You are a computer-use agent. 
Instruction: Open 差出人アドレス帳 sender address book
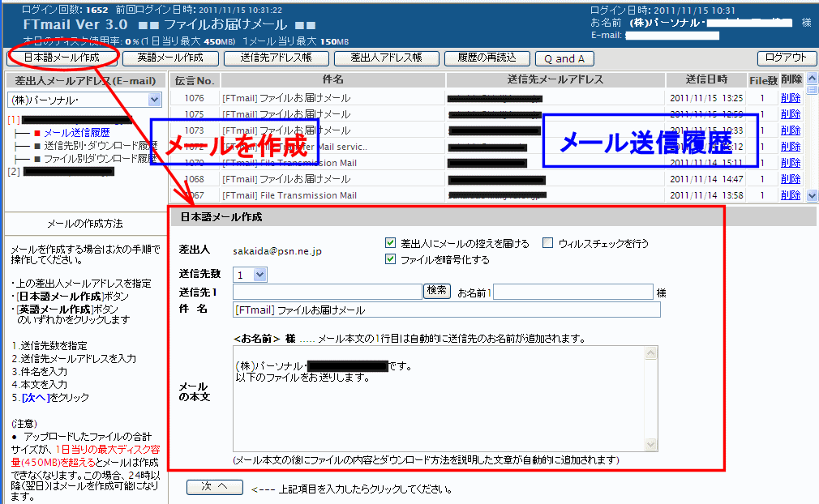point(386,58)
